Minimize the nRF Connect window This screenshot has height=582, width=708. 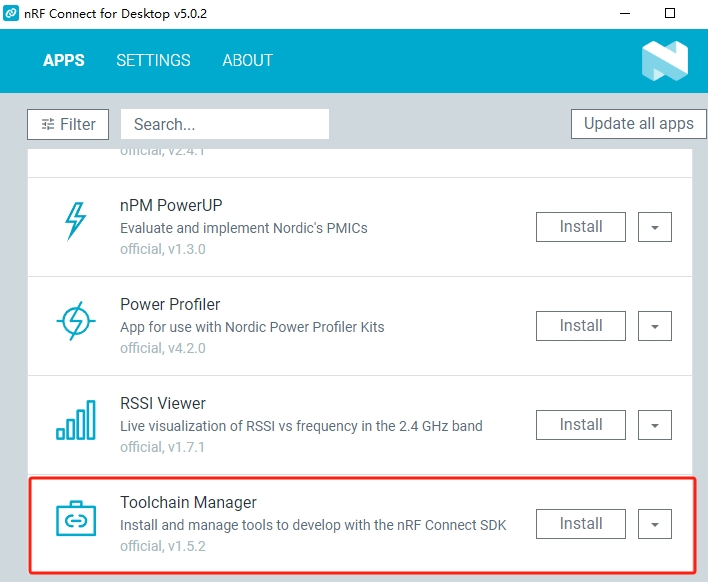point(625,13)
